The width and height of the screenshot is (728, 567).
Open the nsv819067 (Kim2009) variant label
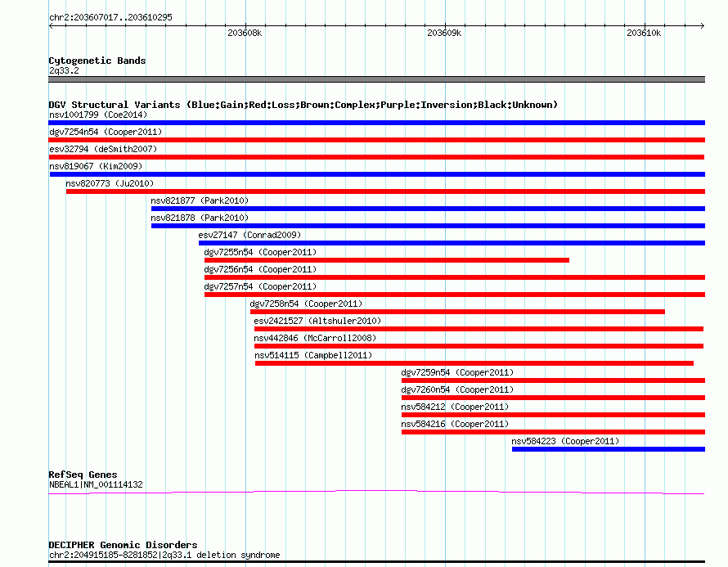click(96, 166)
